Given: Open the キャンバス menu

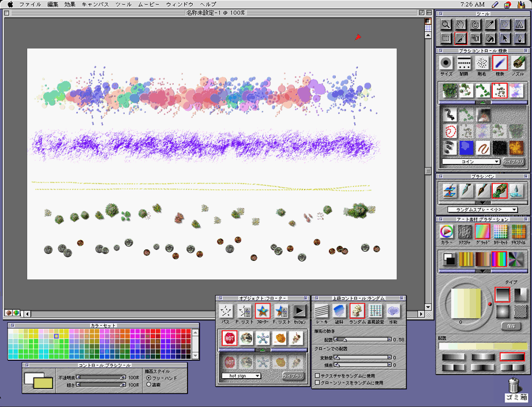Looking at the screenshot, I should tap(95, 4).
